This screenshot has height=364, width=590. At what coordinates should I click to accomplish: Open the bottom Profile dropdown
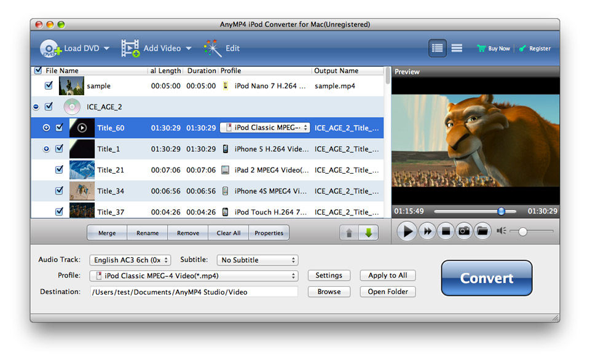point(194,276)
